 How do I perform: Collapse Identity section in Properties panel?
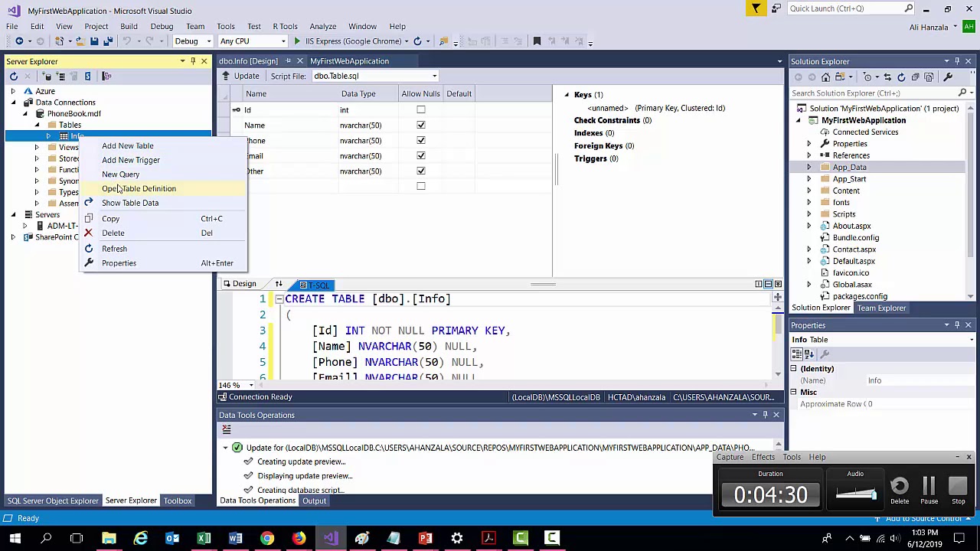point(794,369)
